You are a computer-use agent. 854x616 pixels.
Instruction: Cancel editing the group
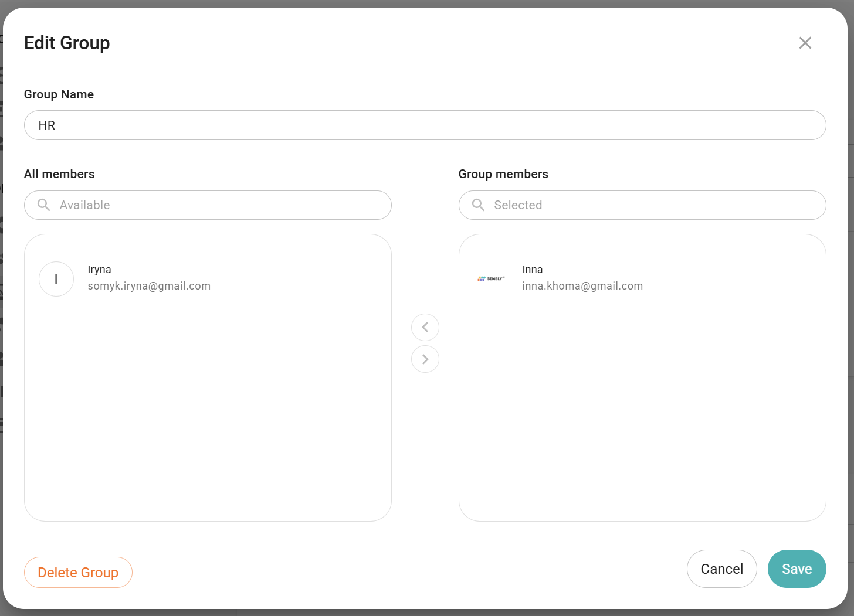(x=721, y=569)
